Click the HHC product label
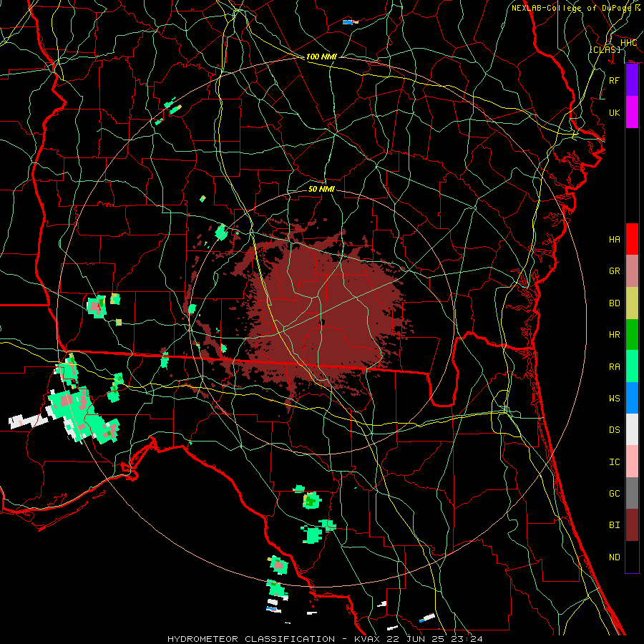644x644 pixels. click(x=628, y=43)
